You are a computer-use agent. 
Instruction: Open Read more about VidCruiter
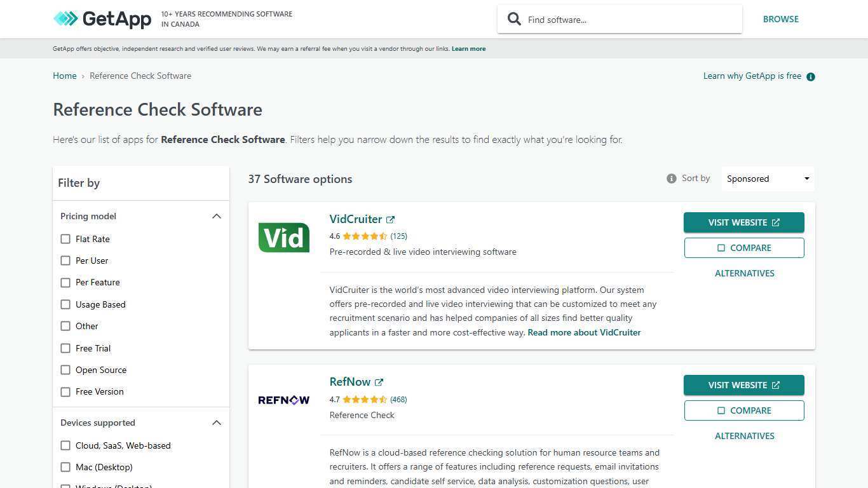tap(583, 332)
